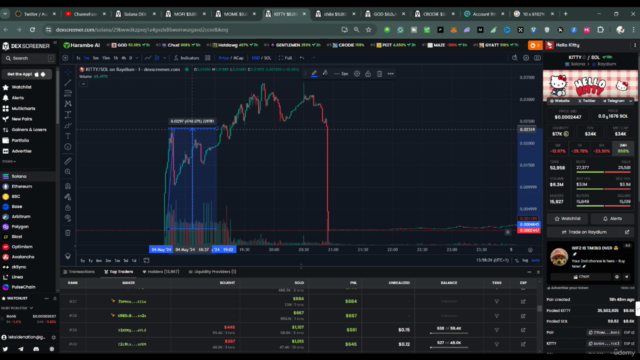Open more options in floating drawing toolbar
The image size is (640, 360).
(x=391, y=73)
